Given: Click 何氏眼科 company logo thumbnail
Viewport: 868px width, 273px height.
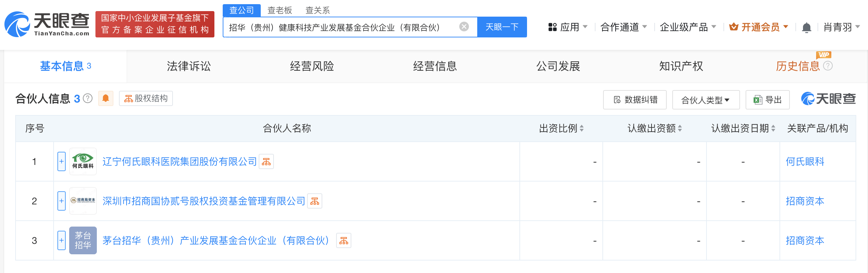Looking at the screenshot, I should click(x=83, y=161).
